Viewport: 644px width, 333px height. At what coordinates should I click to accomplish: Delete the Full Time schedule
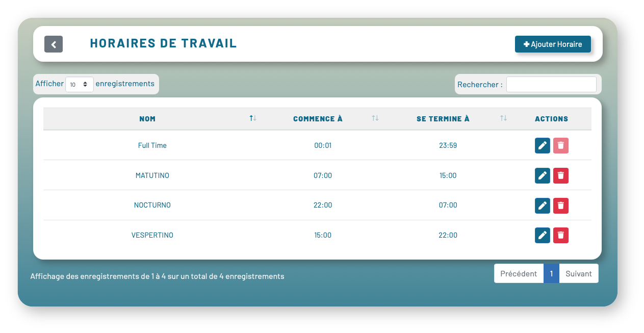561,146
